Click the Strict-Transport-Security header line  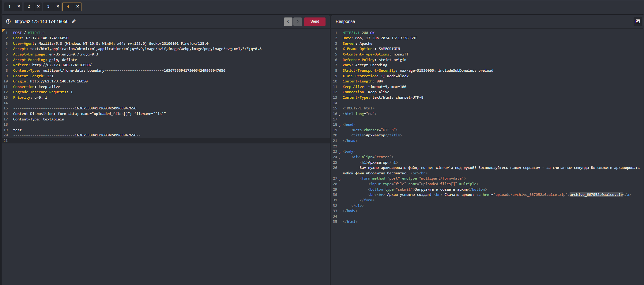coord(418,70)
